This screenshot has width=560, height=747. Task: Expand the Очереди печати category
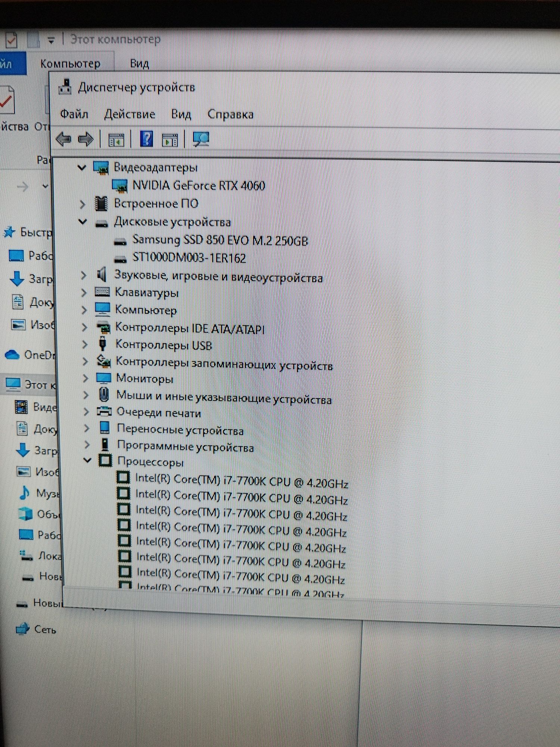pyautogui.click(x=86, y=412)
